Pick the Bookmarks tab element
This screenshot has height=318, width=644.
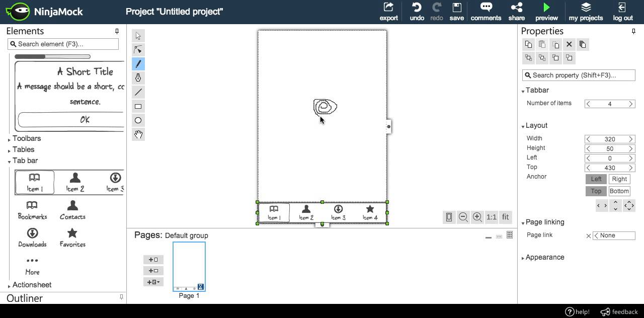click(x=32, y=210)
